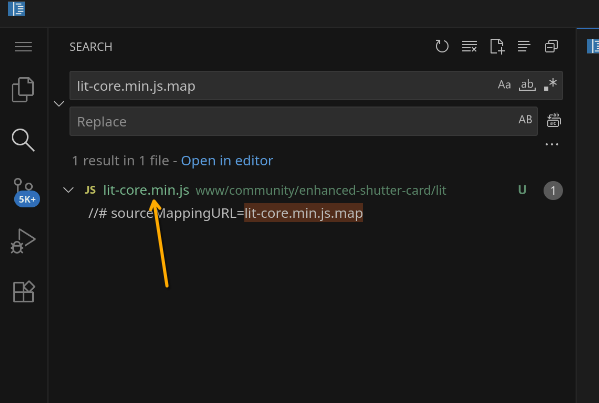Toggle Match Whole Word option
The height and width of the screenshot is (403, 599).
tap(527, 85)
